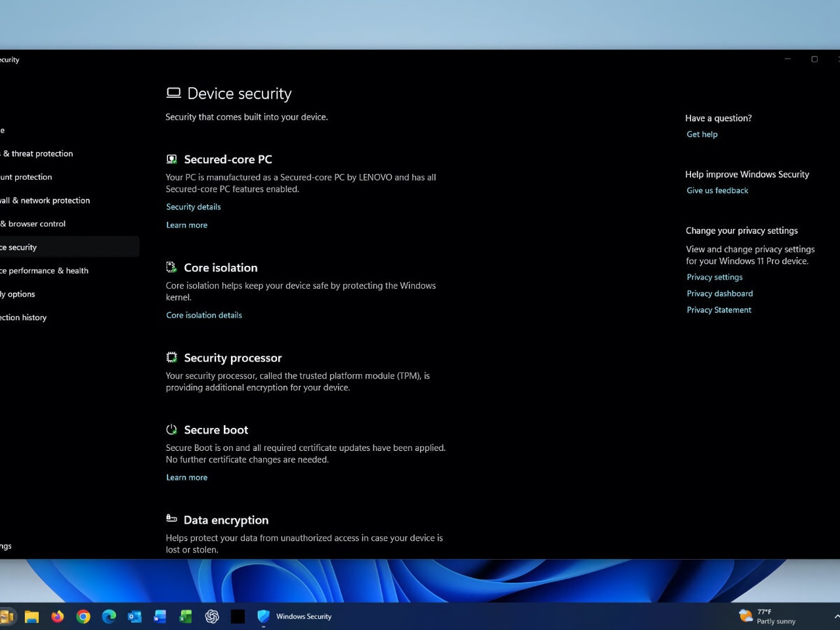Viewport: 840px width, 630px height.
Task: Open the Security details link
Action: click(x=193, y=207)
